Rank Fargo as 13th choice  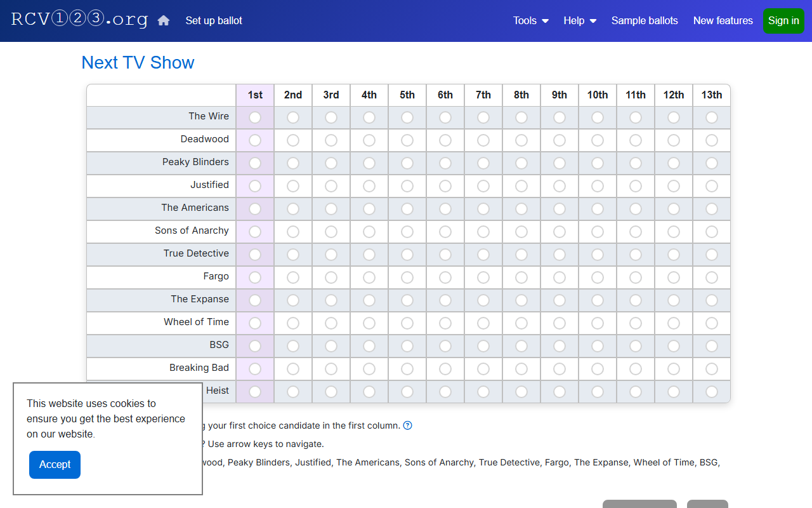click(712, 277)
